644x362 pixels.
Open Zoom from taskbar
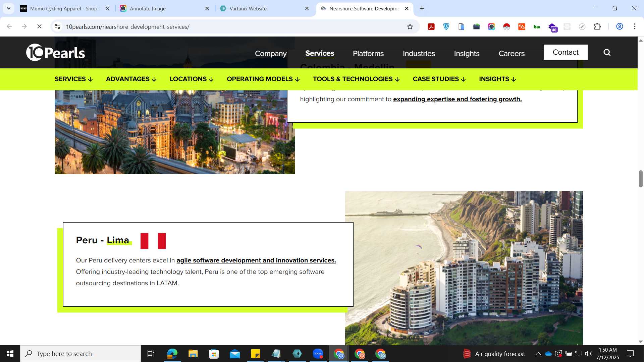pos(318,354)
